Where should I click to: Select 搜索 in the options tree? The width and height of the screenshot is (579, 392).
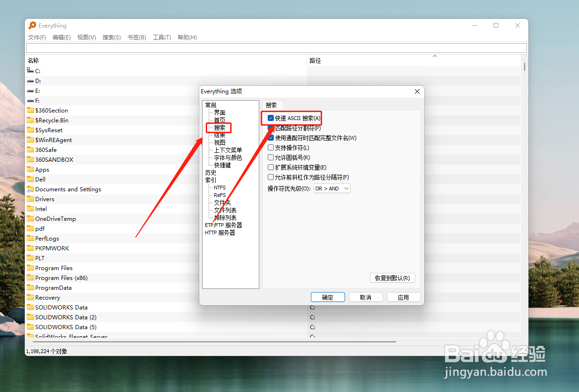(220, 128)
